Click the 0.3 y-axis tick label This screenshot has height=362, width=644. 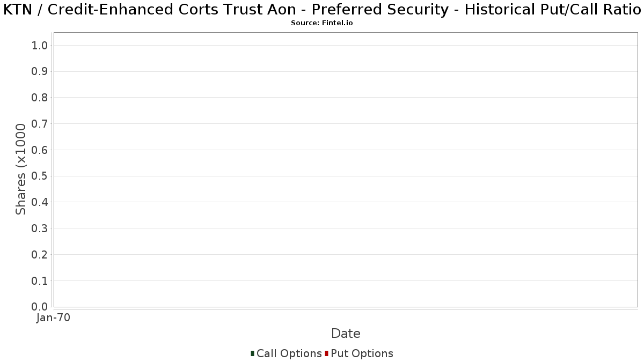coord(40,228)
